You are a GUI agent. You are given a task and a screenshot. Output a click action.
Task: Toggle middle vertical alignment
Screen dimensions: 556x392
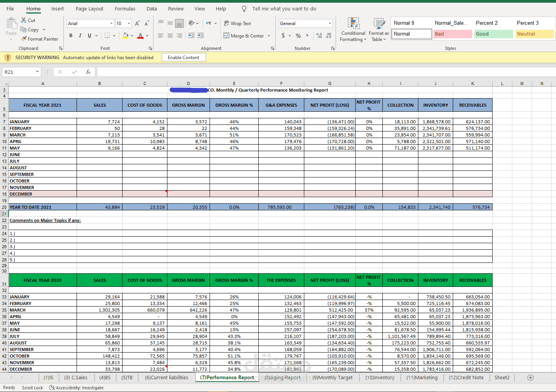tap(170, 23)
